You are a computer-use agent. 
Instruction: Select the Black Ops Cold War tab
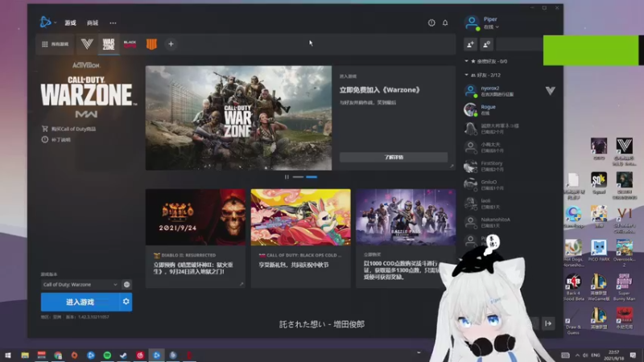click(130, 44)
